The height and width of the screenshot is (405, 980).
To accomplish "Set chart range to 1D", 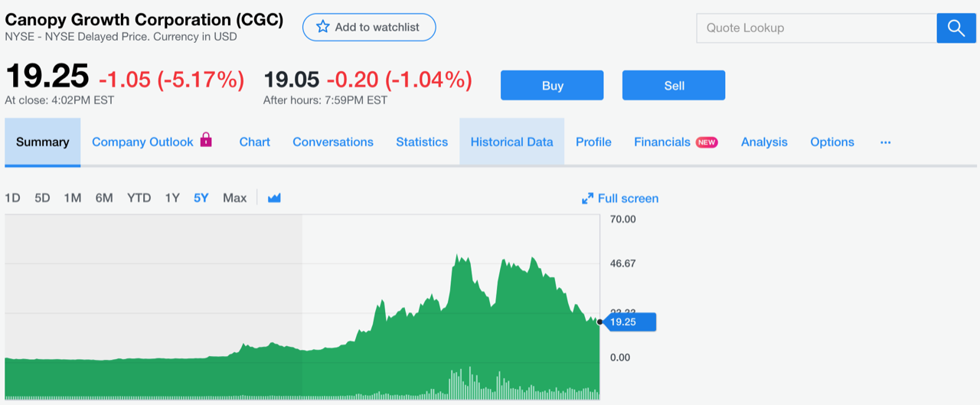I will [12, 198].
